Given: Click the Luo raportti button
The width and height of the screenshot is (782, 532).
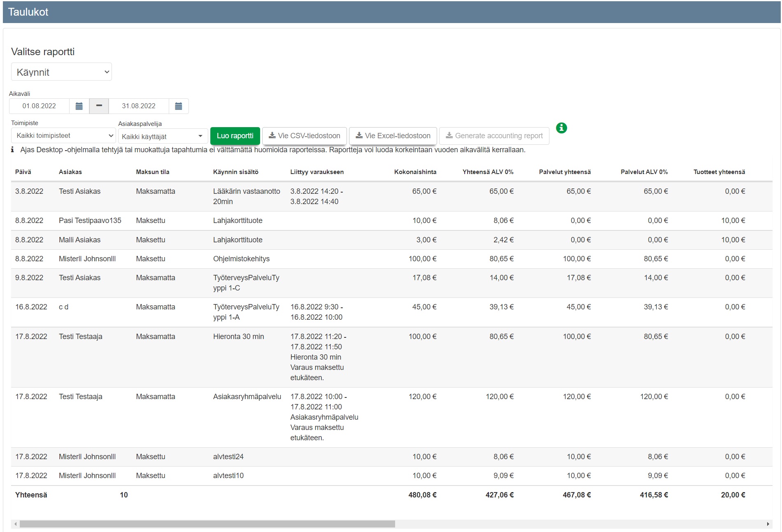Looking at the screenshot, I should pyautogui.click(x=235, y=136).
